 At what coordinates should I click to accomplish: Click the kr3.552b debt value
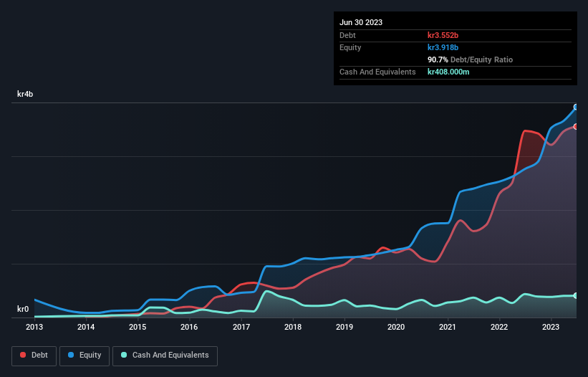coord(443,35)
